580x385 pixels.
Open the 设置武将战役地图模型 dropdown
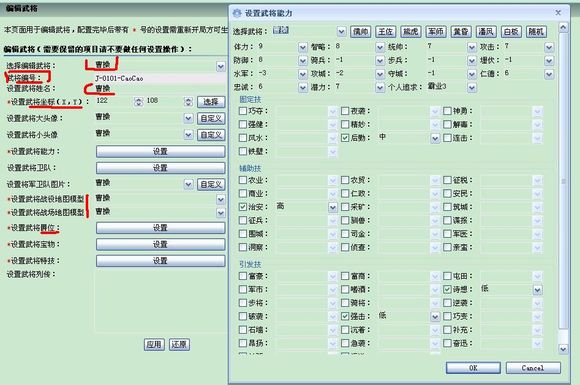221,199
